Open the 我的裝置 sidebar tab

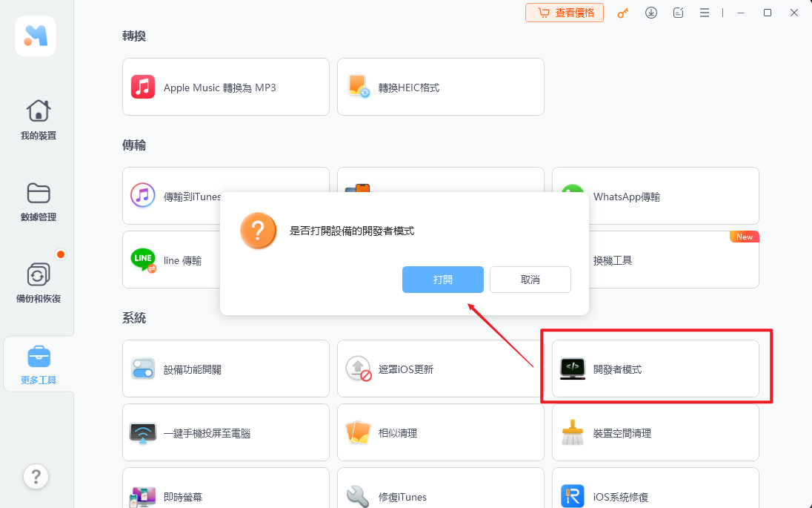(x=38, y=119)
